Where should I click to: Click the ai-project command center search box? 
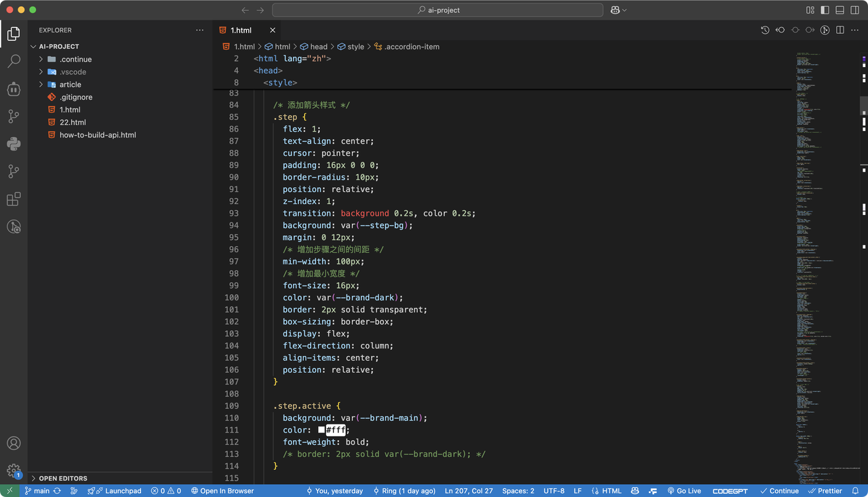point(437,10)
